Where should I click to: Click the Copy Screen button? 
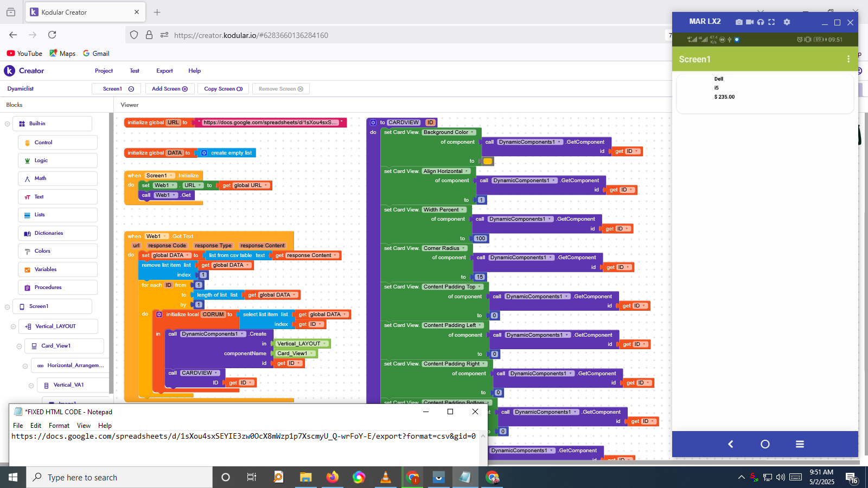(x=223, y=89)
